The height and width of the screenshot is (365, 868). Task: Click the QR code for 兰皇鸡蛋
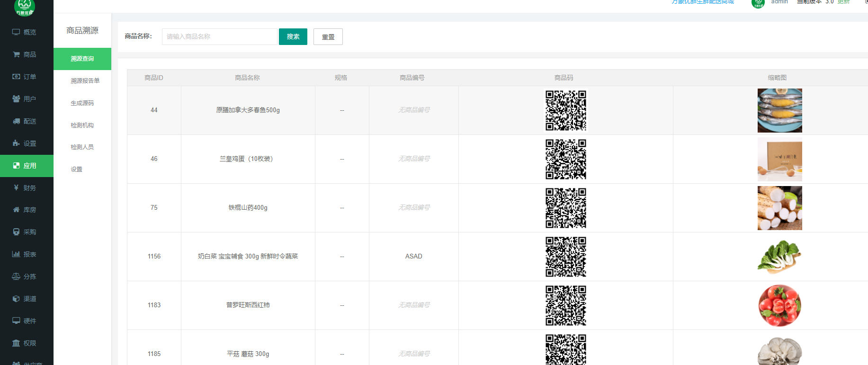pos(566,159)
